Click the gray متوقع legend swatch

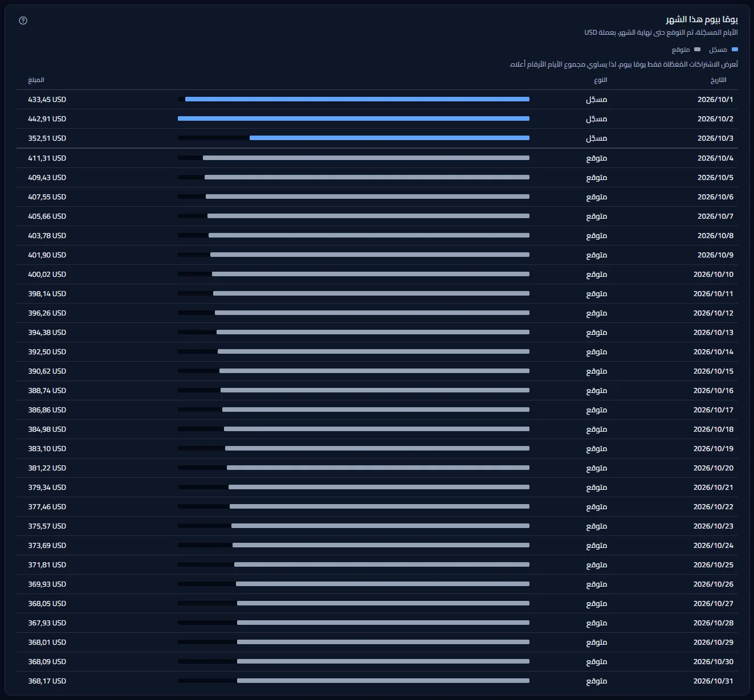(697, 50)
